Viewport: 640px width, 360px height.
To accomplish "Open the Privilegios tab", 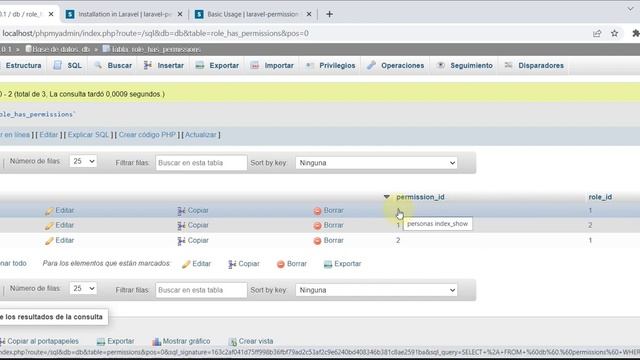I will point(331,65).
